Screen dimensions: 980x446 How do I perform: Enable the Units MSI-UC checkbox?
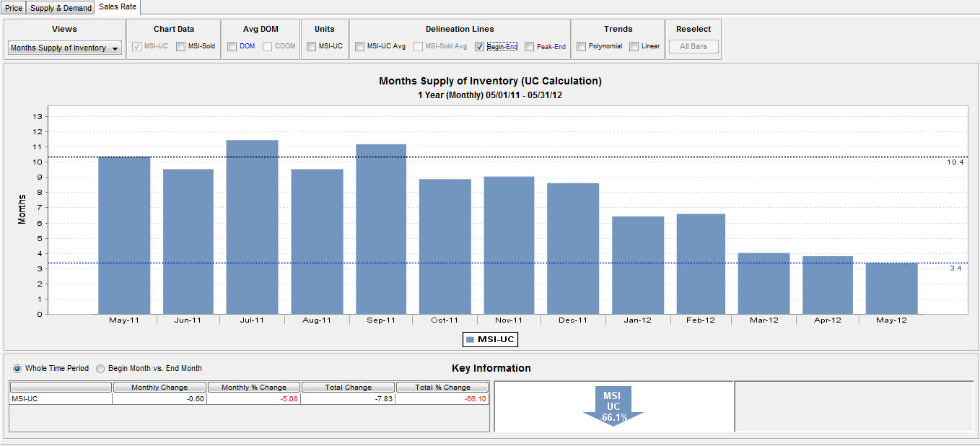click(311, 46)
